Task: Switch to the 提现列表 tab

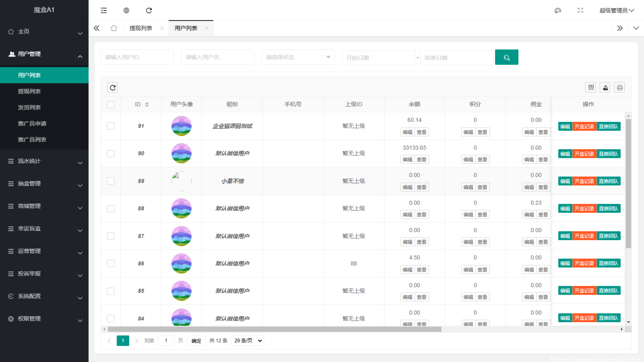Action: pos(141,28)
